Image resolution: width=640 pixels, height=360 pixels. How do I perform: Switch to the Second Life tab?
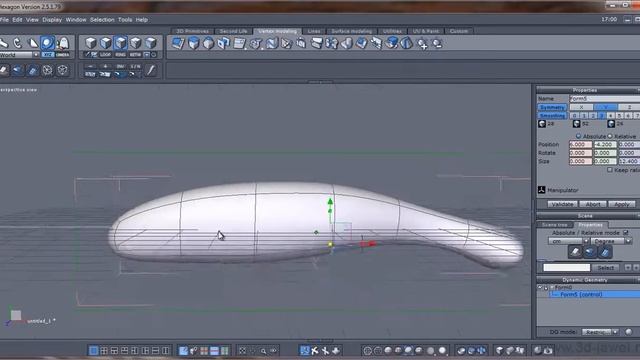click(x=233, y=31)
